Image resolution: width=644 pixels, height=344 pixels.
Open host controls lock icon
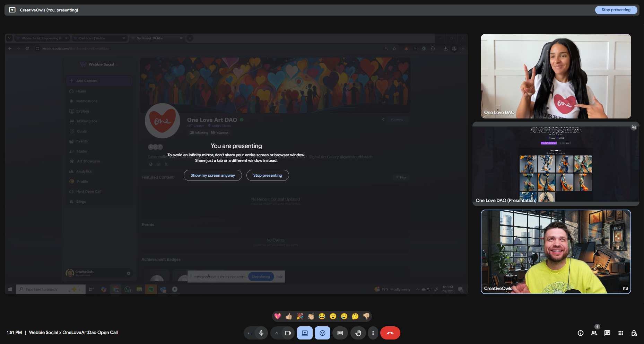point(634,333)
